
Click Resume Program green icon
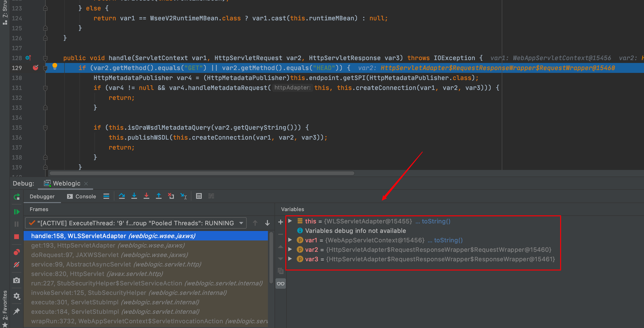[x=17, y=212]
